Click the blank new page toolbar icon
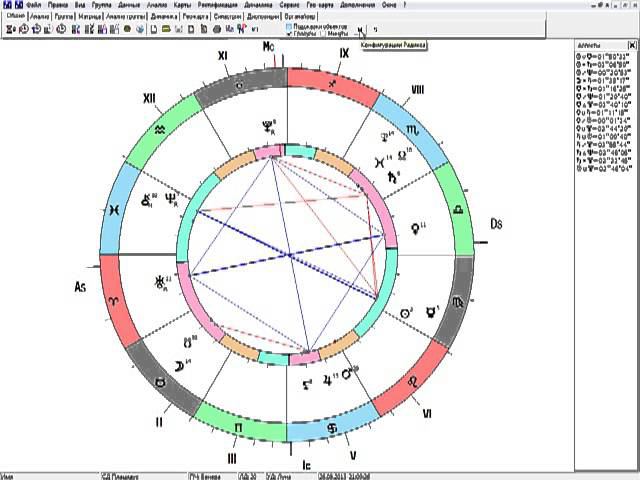Image resolution: width=640 pixels, height=480 pixels. [x=154, y=29]
